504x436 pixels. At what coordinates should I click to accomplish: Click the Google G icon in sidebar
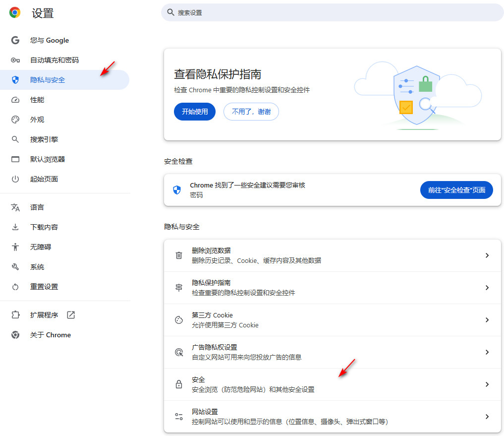pyautogui.click(x=15, y=40)
